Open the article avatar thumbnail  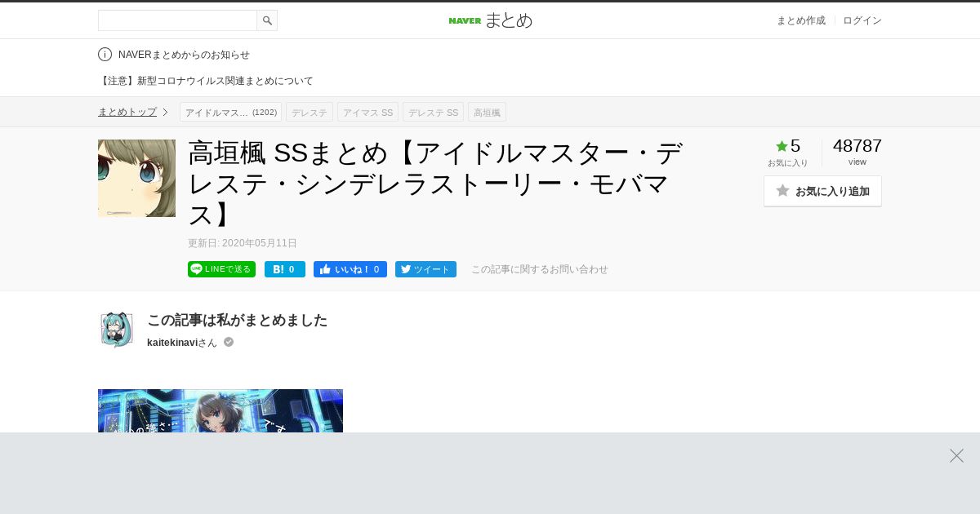(136, 178)
